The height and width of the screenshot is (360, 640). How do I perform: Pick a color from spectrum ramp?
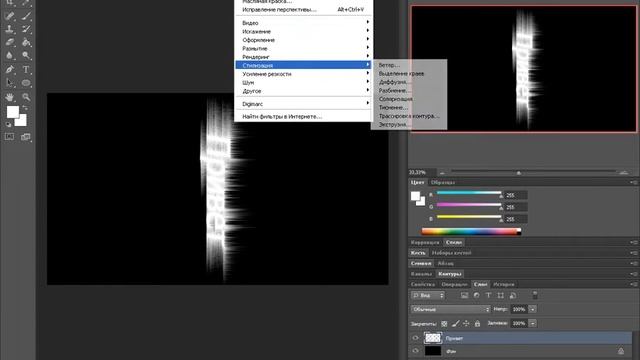tap(471, 231)
